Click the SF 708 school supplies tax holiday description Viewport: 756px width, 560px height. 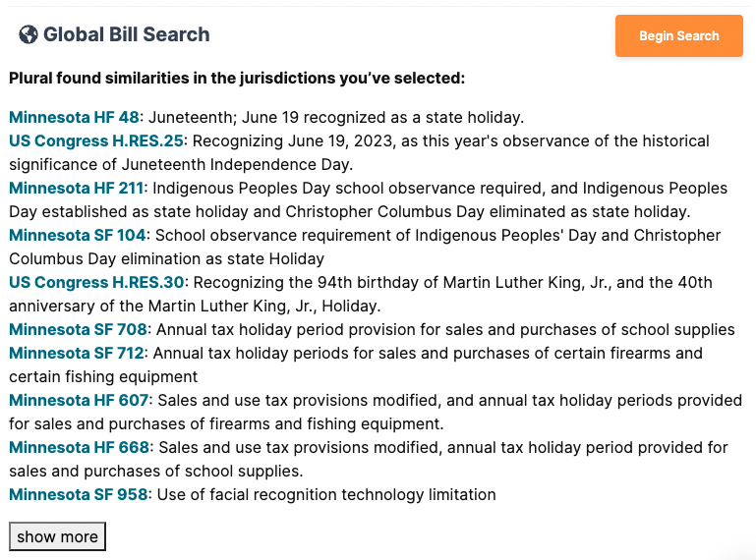445,329
